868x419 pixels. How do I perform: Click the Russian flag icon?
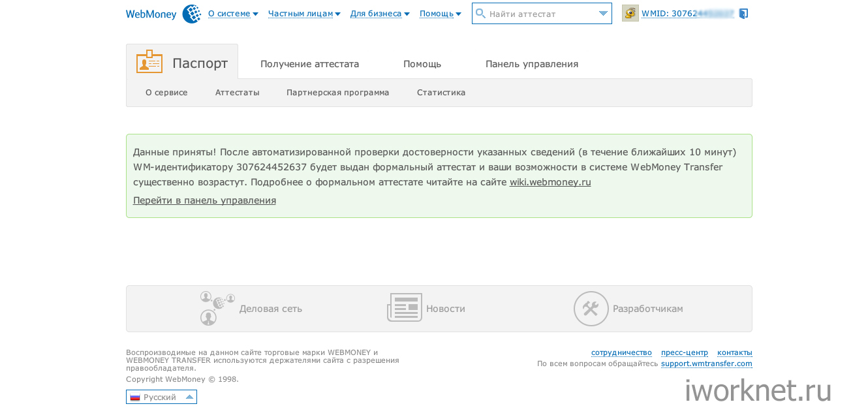click(x=135, y=397)
